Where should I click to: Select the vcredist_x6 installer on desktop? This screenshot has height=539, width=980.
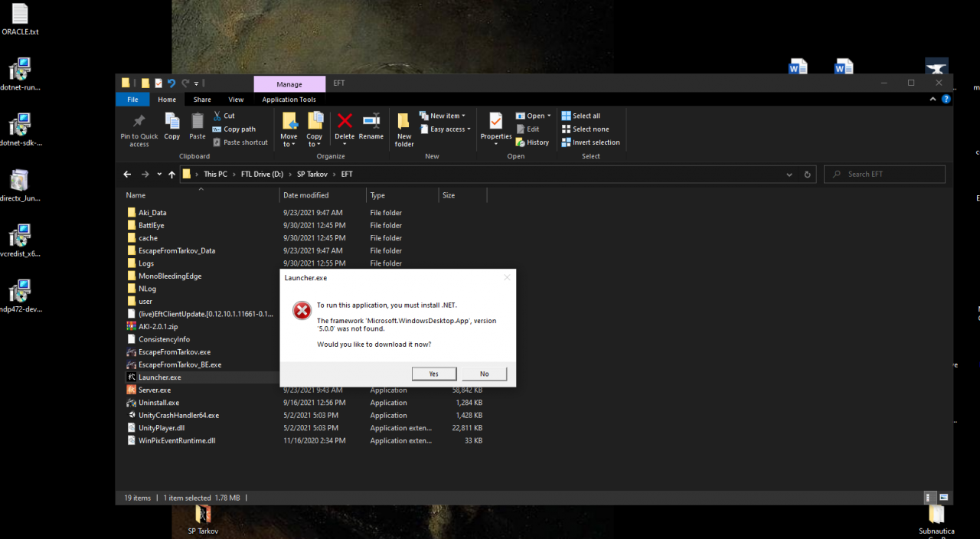coord(20,241)
